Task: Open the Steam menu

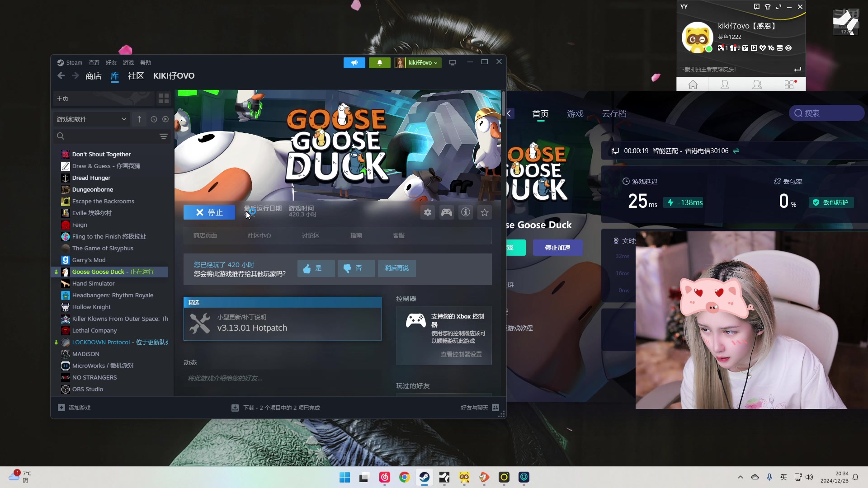Action: click(70, 63)
